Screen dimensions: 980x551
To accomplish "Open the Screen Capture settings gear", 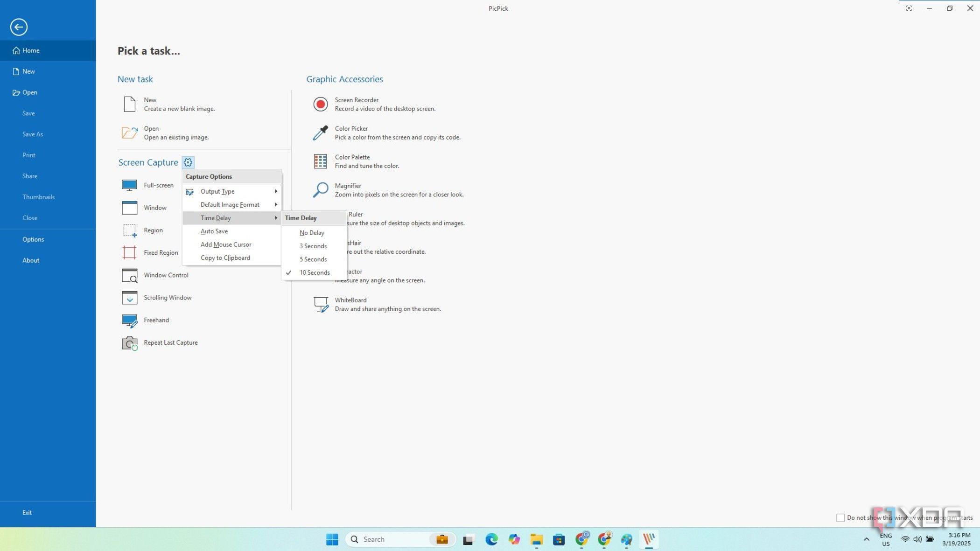I will coord(188,162).
